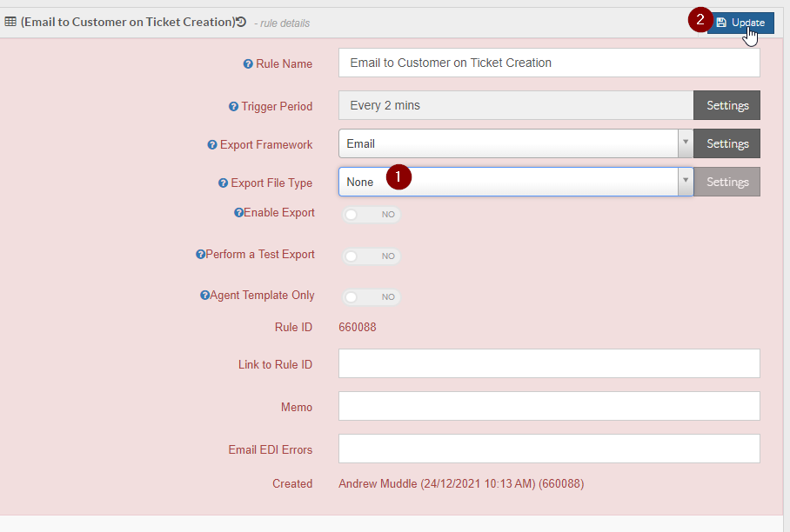Open the Trigger Period Settings
The image size is (790, 532).
pos(726,105)
